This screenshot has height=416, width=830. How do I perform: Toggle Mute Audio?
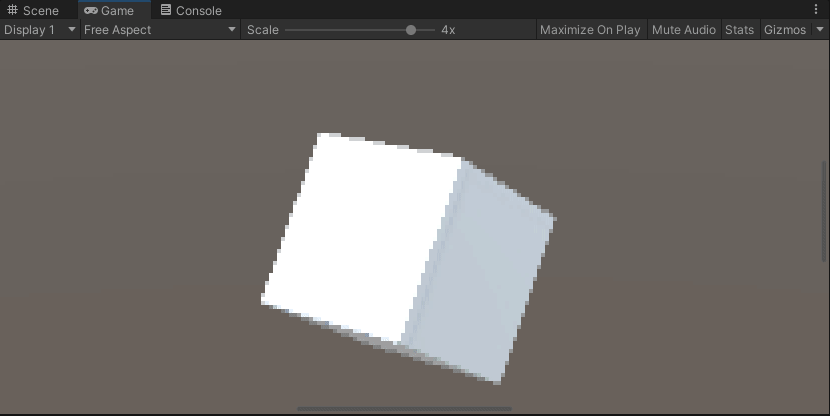pos(684,30)
